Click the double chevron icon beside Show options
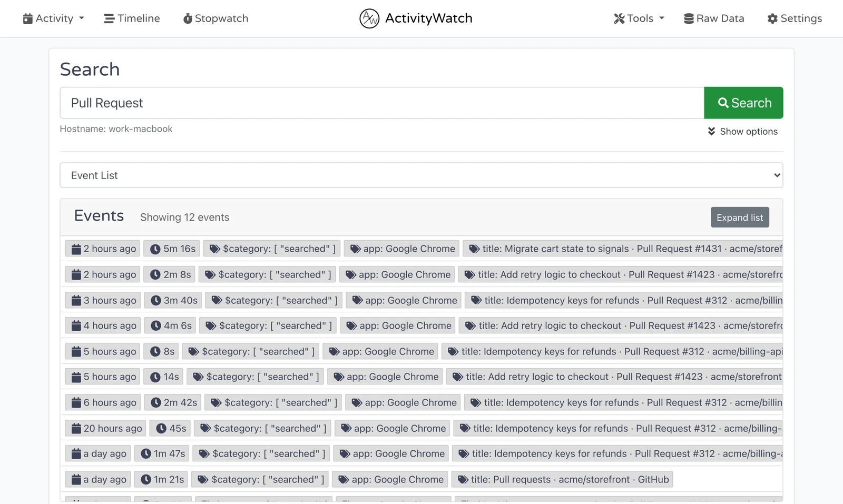 coord(711,131)
